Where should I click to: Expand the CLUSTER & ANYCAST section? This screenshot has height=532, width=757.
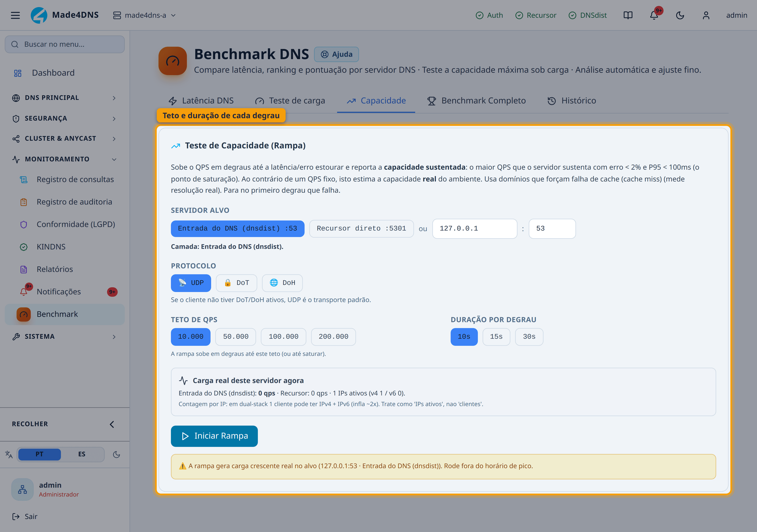coord(65,139)
